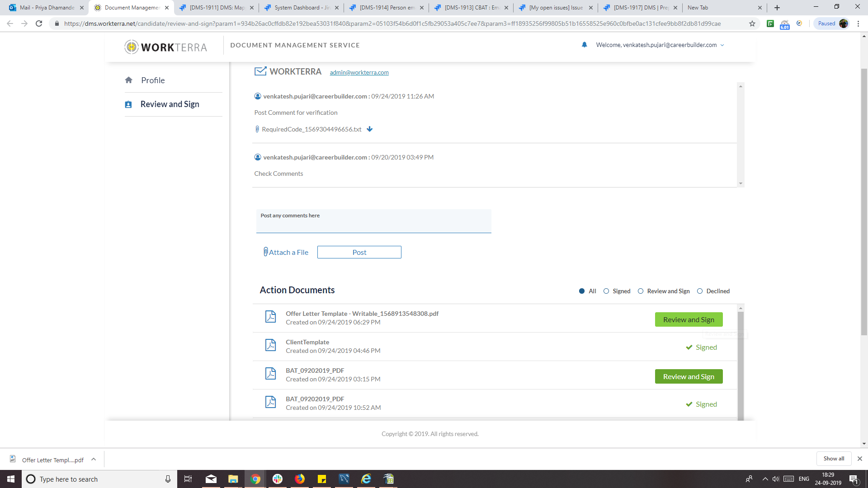Click the browser address bar URL
This screenshot has width=868, height=488.
(x=392, y=23)
